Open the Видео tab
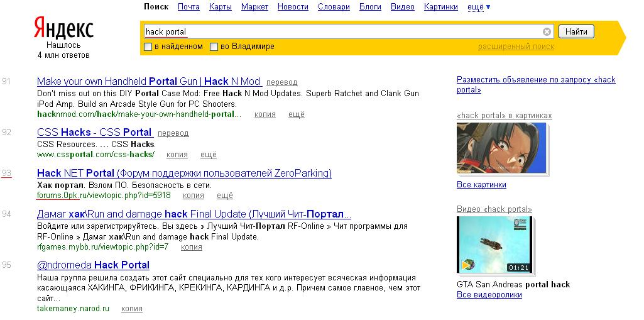 403,7
